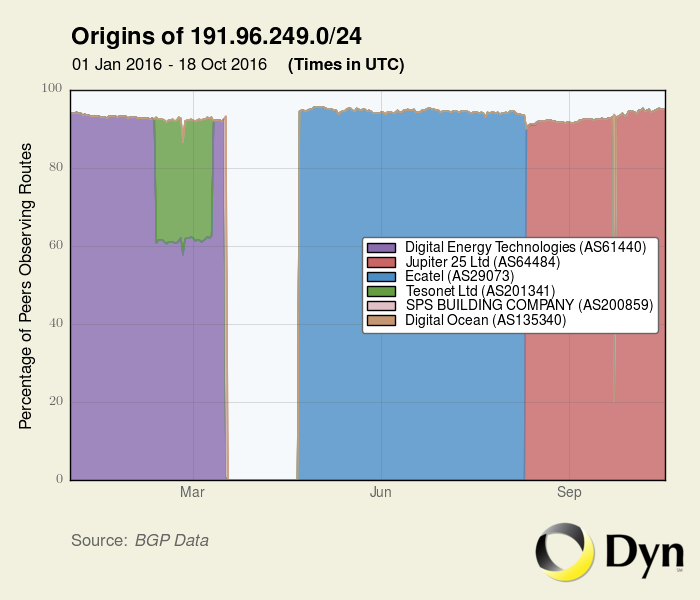Click the Dyn circular logo icon

(565, 552)
